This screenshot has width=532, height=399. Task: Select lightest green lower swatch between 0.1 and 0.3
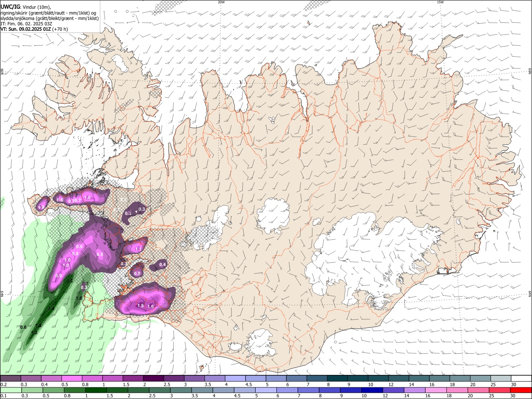(x=11, y=390)
